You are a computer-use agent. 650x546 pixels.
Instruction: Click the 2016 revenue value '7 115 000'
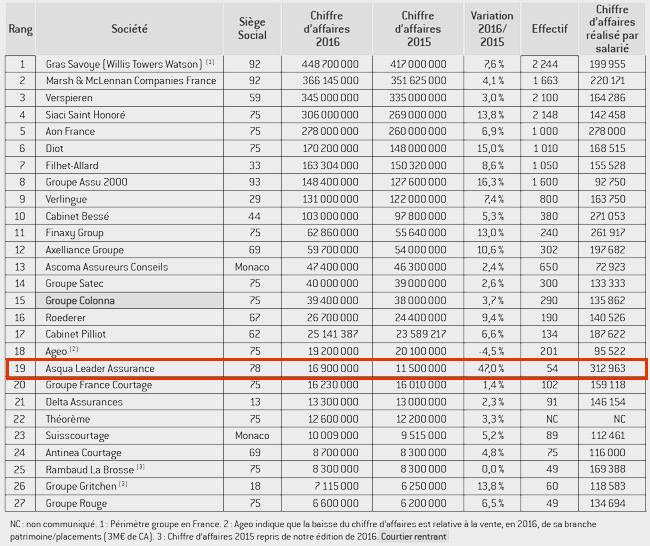click(336, 486)
